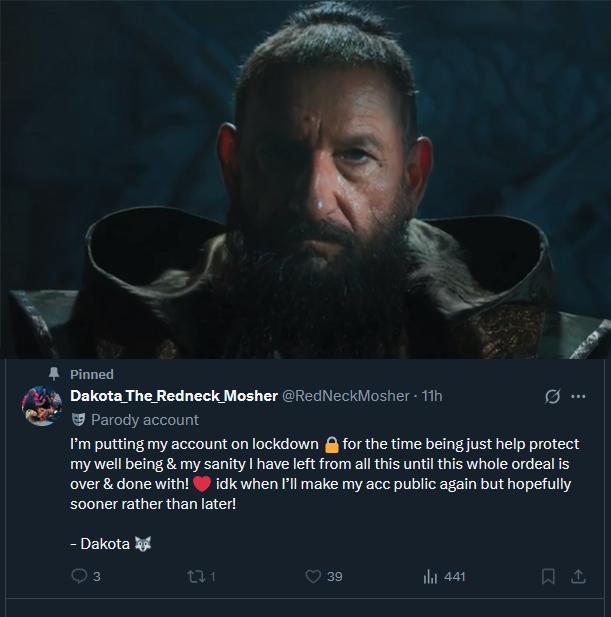
Task: View post analytics bar chart icon
Action: 431,576
